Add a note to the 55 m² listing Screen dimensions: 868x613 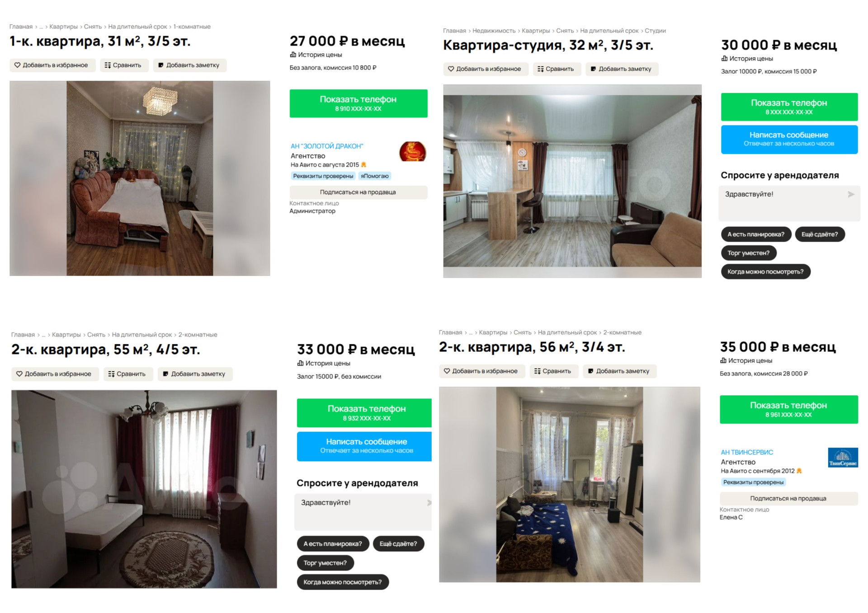tap(194, 374)
